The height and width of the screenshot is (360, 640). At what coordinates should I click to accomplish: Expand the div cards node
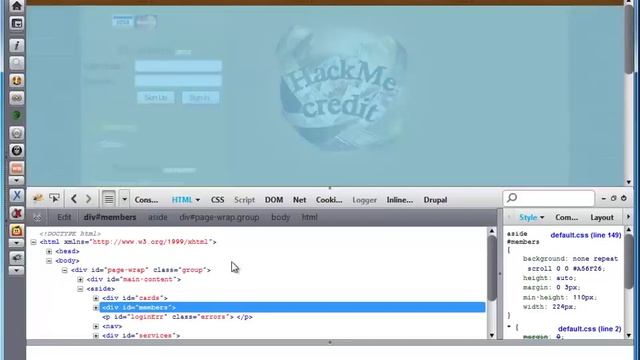click(x=96, y=298)
